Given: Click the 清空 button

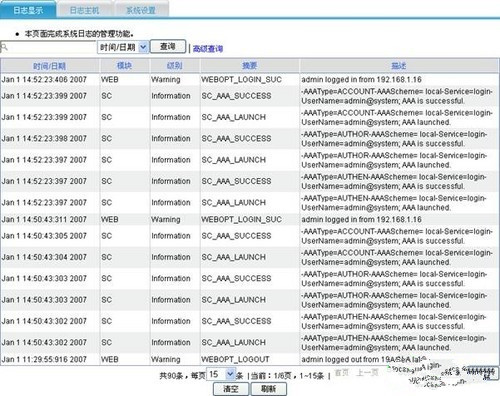Looking at the screenshot, I should click(231, 389).
